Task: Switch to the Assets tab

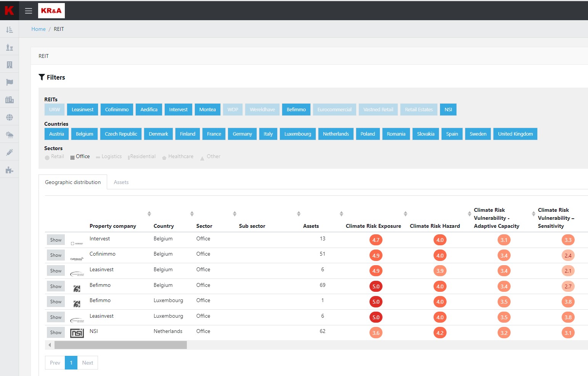Action: click(x=121, y=182)
